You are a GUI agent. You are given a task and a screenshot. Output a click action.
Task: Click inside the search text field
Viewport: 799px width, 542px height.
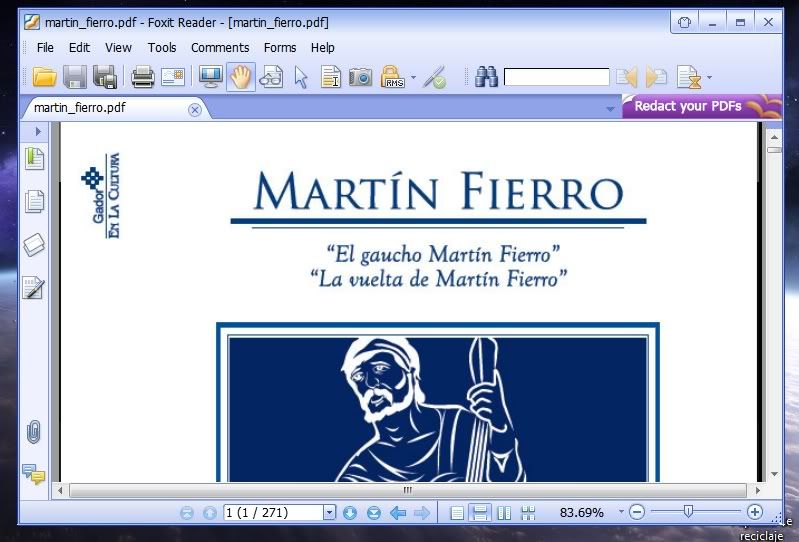click(556, 77)
